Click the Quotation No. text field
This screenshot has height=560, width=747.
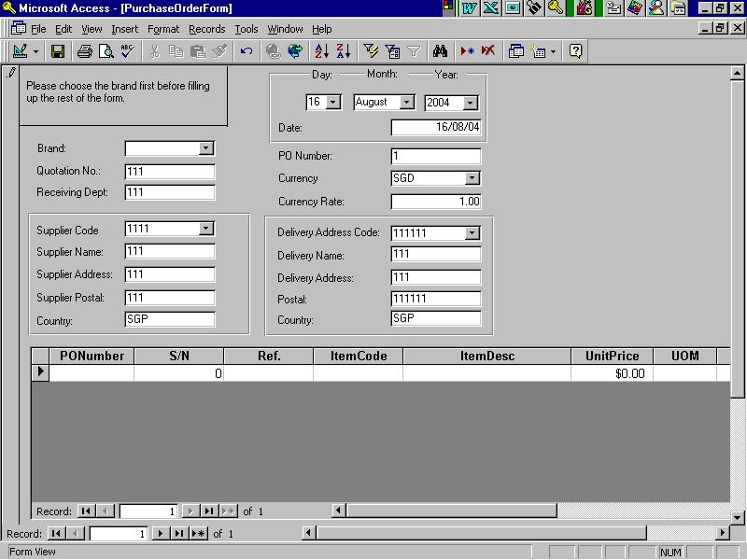click(x=169, y=172)
